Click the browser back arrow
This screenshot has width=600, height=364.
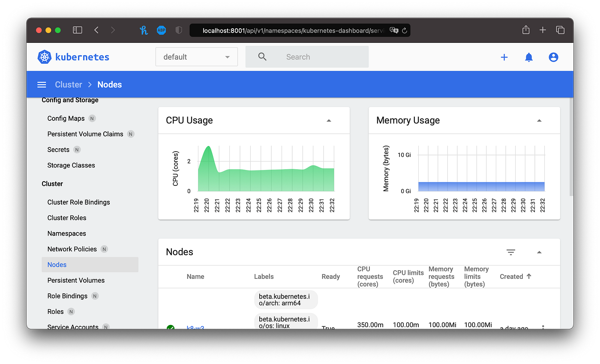[x=96, y=30]
